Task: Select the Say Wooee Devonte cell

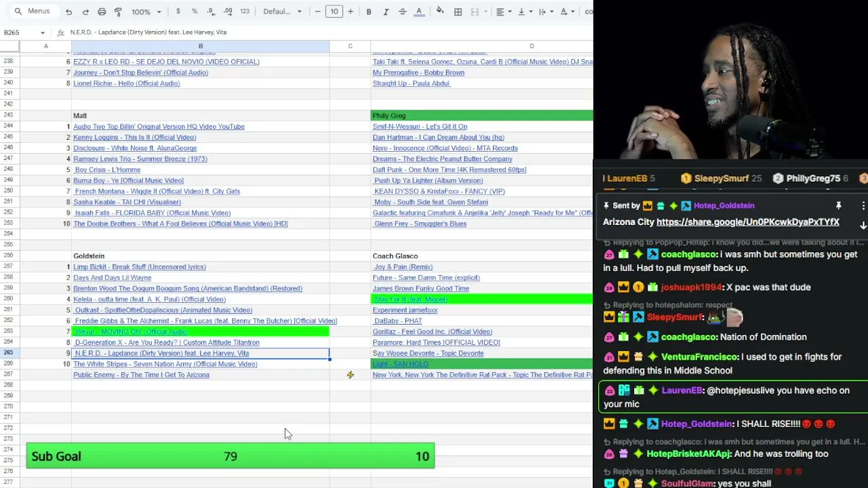Action: tap(482, 353)
